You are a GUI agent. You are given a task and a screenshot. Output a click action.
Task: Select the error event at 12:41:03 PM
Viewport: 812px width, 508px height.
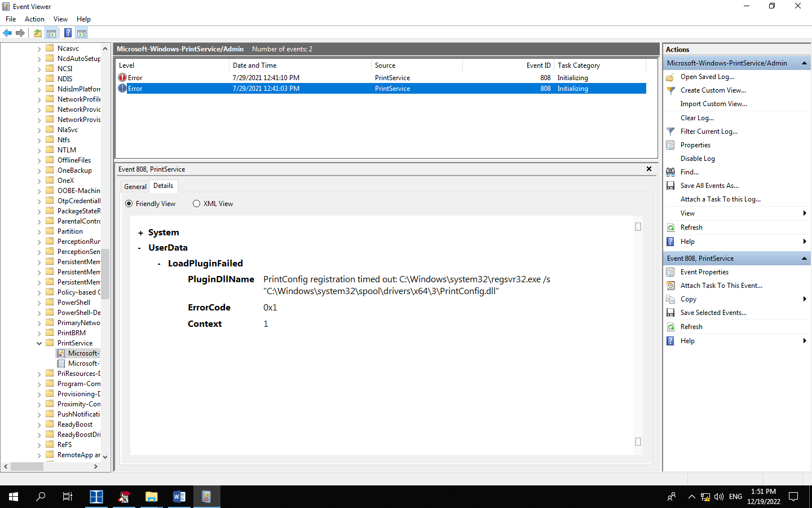pyautogui.click(x=381, y=89)
